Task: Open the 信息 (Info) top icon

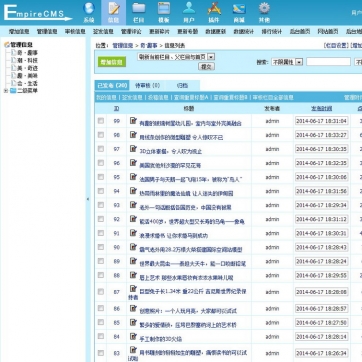Action: click(x=114, y=13)
